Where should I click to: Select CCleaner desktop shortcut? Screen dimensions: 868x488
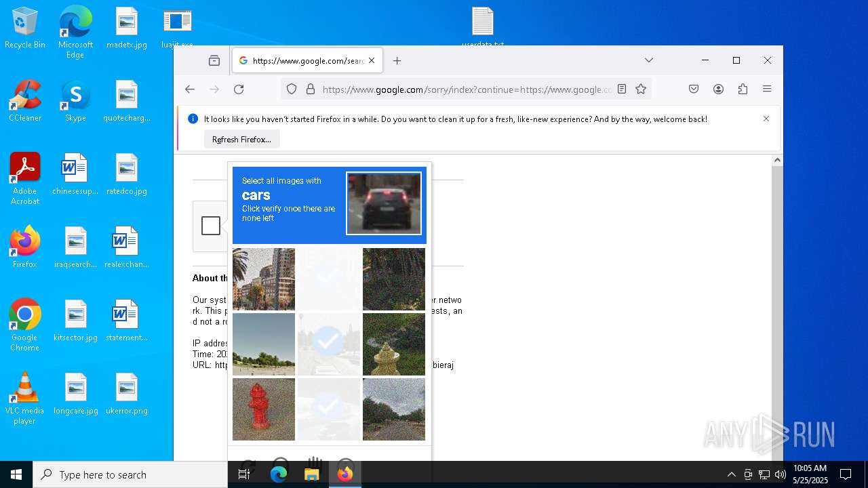point(25,102)
